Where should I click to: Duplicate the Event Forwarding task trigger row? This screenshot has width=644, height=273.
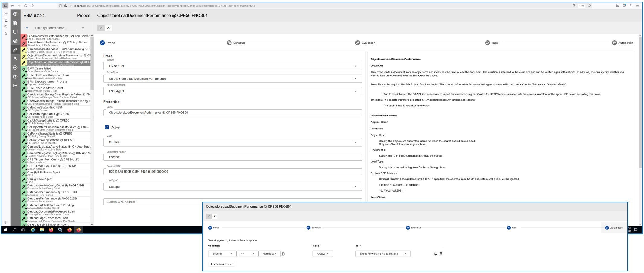435,254
